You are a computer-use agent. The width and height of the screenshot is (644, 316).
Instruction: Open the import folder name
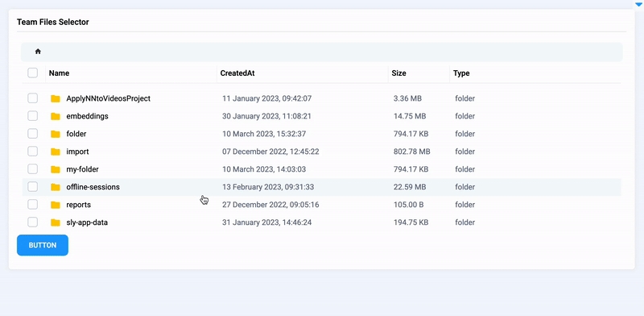(x=77, y=152)
